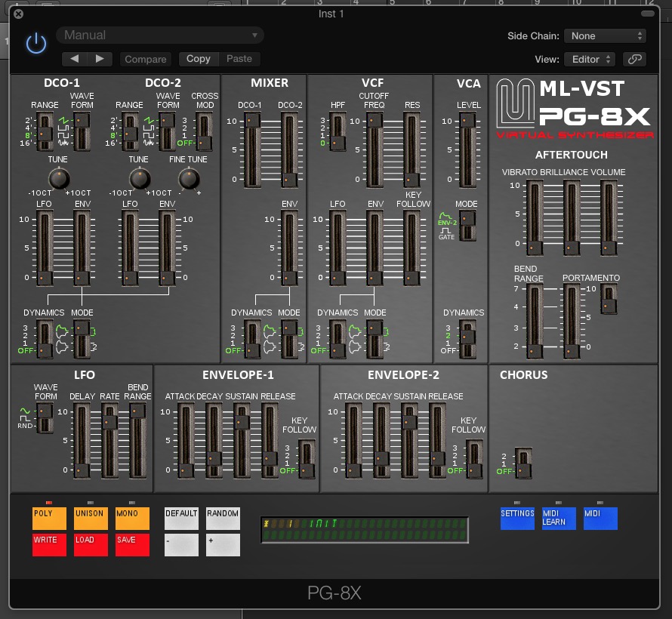Toggle the plugin power button
The width and height of the screenshot is (672, 619).
36,43
